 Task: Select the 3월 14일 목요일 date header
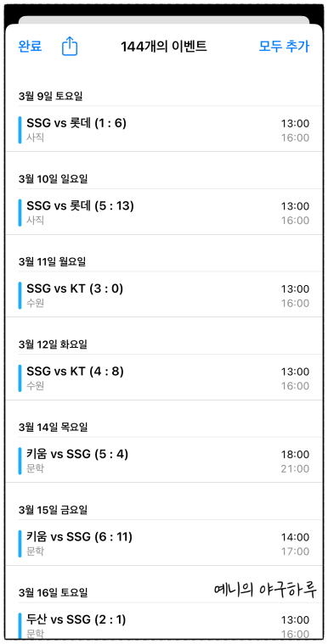coord(53,428)
